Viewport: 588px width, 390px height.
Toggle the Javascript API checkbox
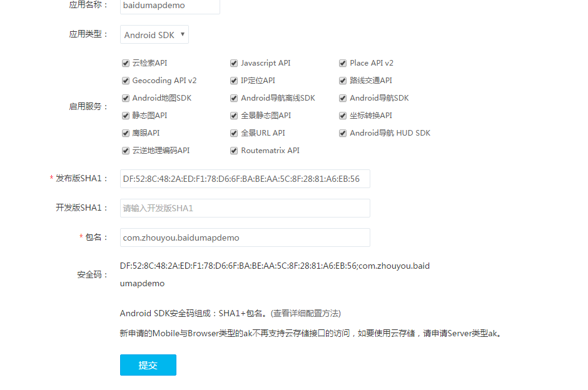coord(234,63)
